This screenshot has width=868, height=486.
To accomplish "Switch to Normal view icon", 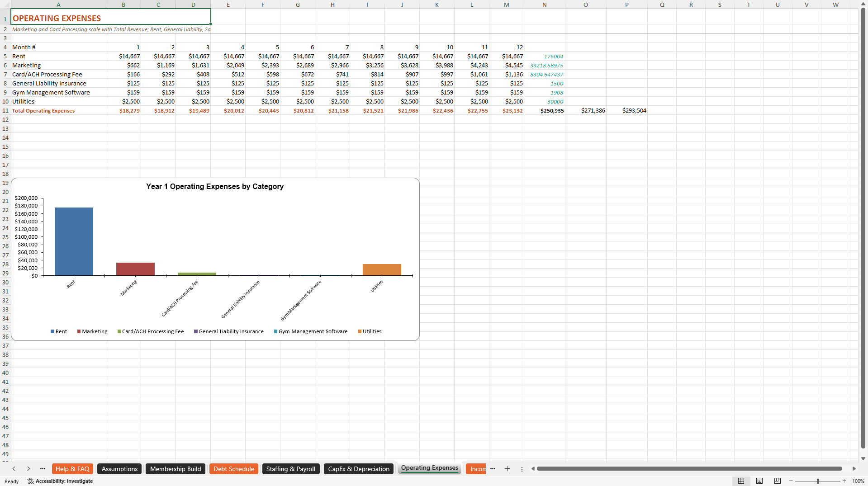I will click(741, 481).
